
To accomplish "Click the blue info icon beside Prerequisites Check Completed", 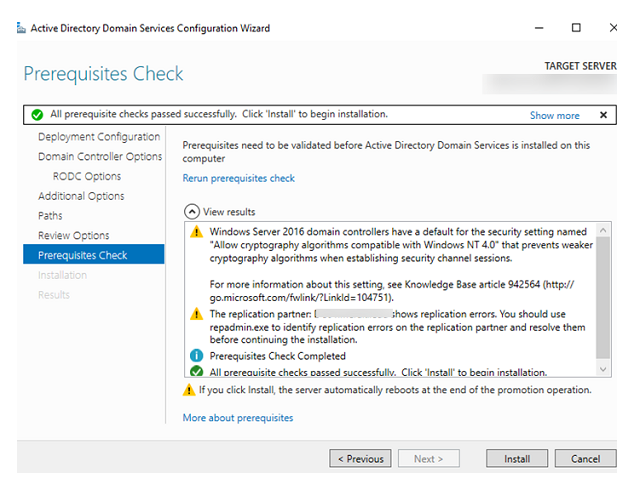I will point(197,355).
